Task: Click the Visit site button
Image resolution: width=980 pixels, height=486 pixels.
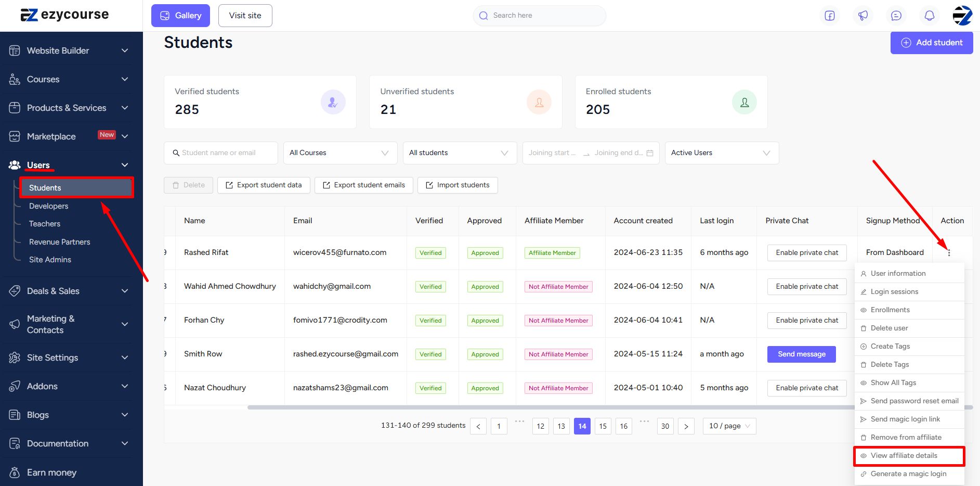Action: tap(245, 16)
